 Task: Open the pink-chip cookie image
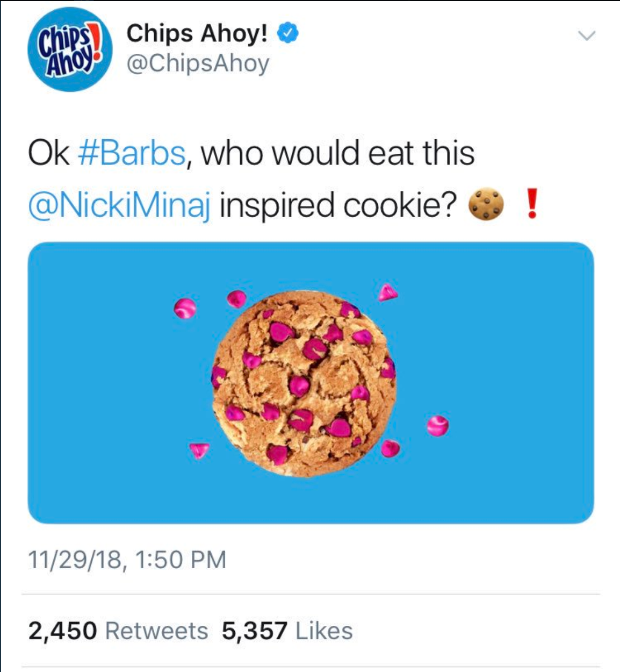pos(311,383)
